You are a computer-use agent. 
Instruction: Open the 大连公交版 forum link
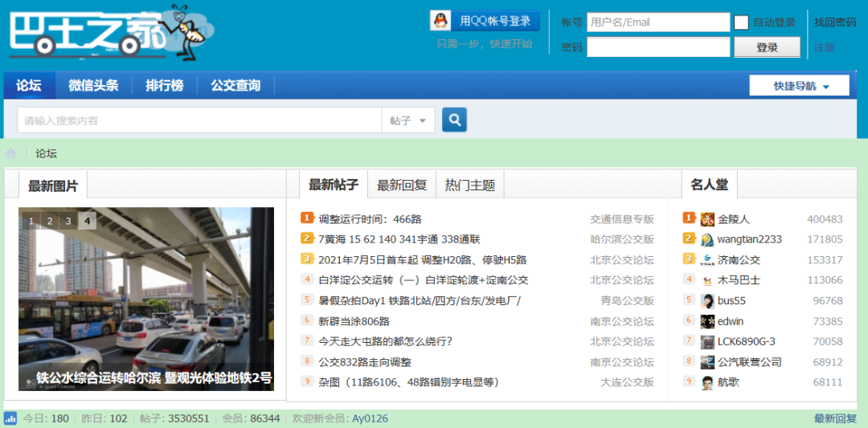[628, 383]
